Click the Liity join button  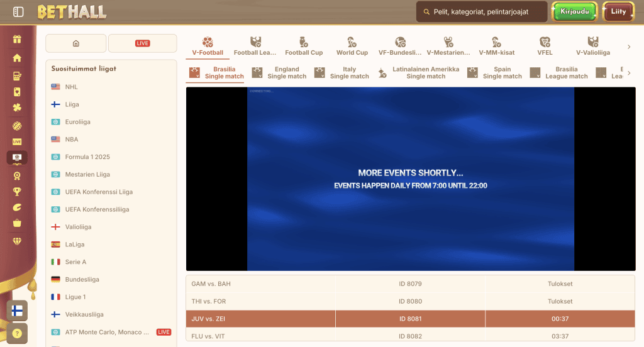coord(618,11)
